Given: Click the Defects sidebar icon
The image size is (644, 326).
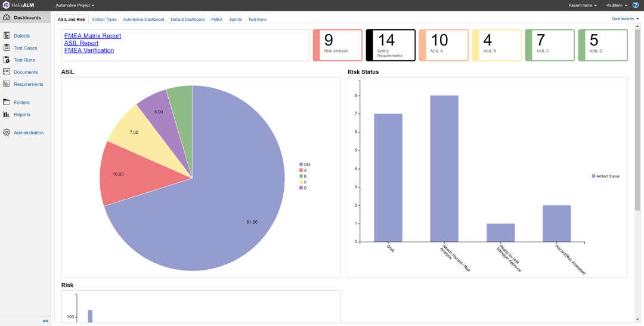Looking at the screenshot, I should pyautogui.click(x=6, y=36).
